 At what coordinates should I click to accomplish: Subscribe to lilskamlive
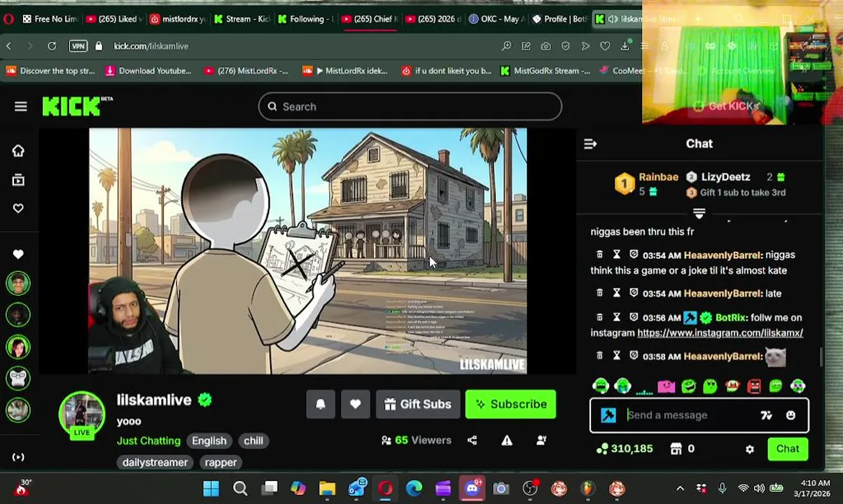coord(510,404)
